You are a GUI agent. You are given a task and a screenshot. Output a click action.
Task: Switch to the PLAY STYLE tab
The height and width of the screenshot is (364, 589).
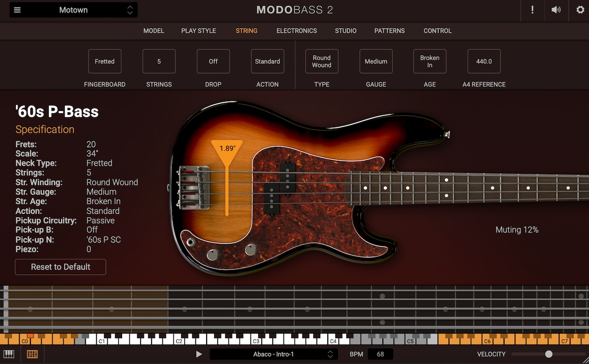[x=198, y=30]
